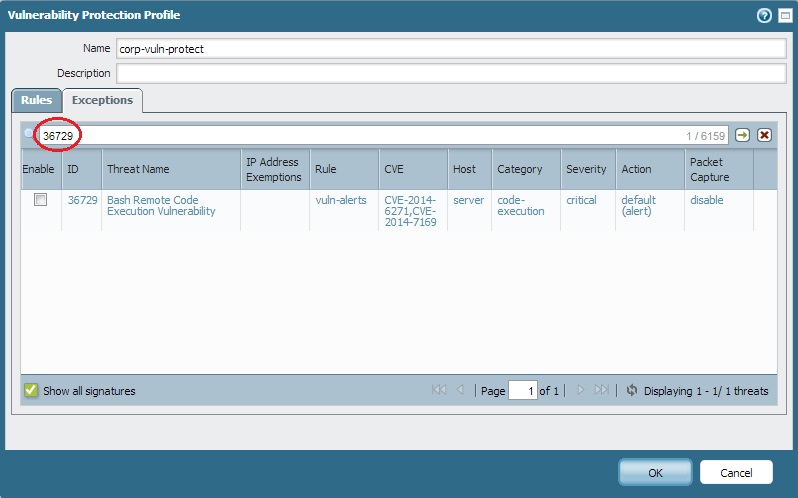Go to the next page arrow
This screenshot has height=498, width=798.
point(580,390)
